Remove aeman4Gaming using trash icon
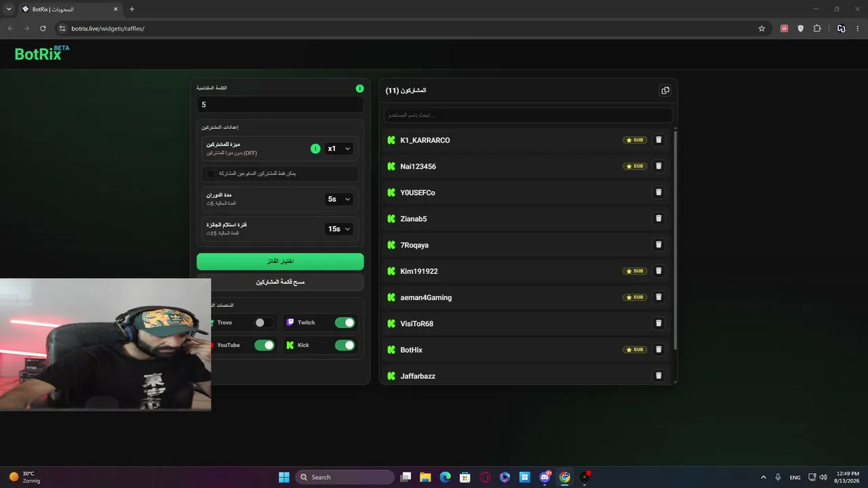 (x=658, y=298)
